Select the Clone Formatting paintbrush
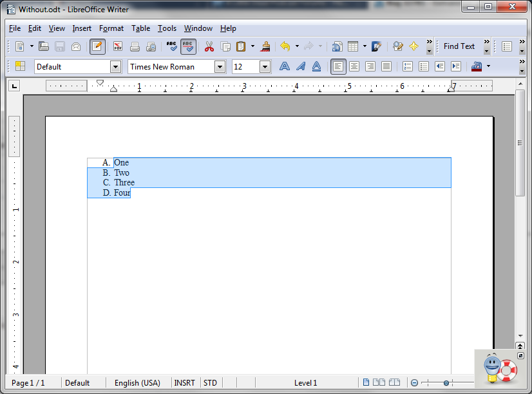This screenshot has width=532, height=394. tap(265, 46)
